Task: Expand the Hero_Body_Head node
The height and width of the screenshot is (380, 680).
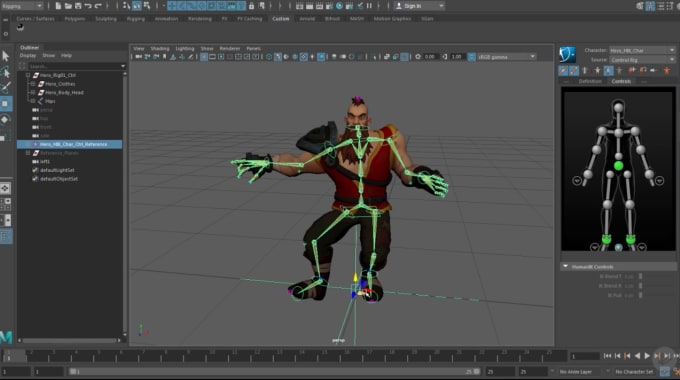Action: [x=33, y=92]
